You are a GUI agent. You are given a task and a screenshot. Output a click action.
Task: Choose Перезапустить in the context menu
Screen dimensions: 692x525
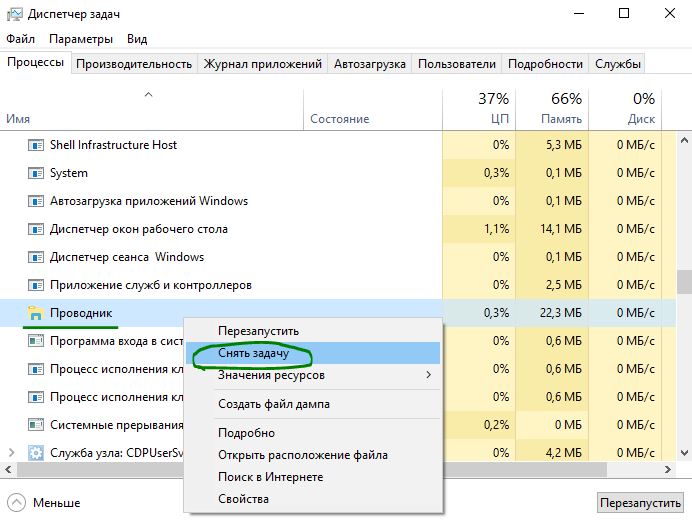tap(313, 331)
